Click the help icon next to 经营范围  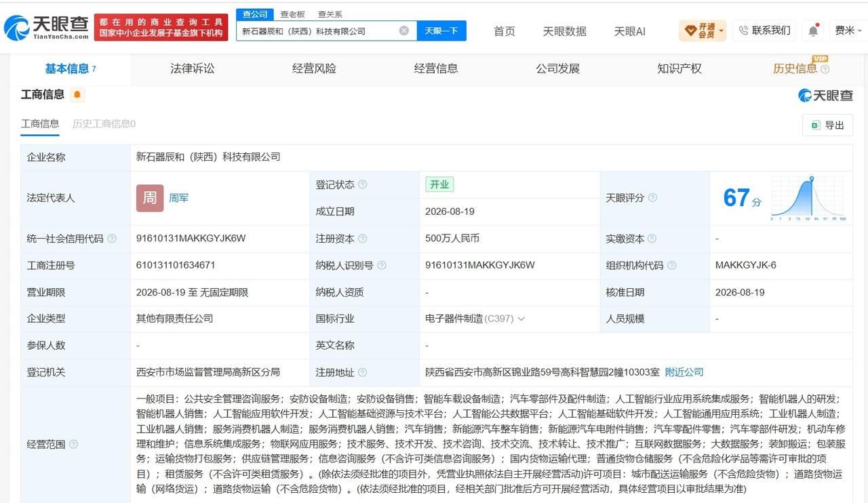pyautogui.click(x=73, y=444)
